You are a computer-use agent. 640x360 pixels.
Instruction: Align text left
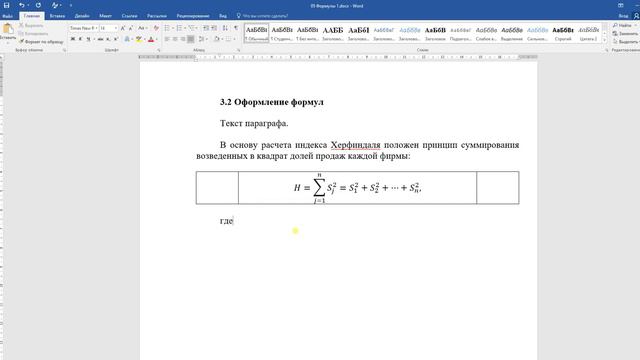pos(167,39)
